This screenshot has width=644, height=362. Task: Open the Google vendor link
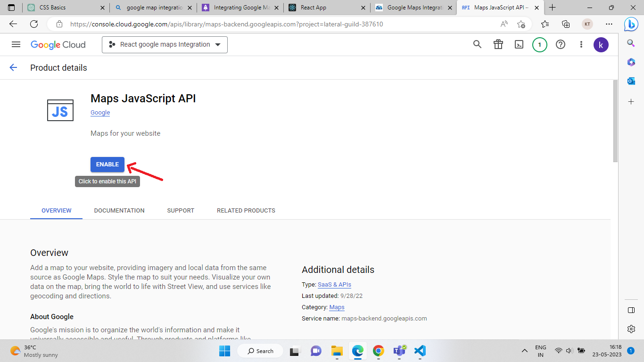click(x=100, y=113)
